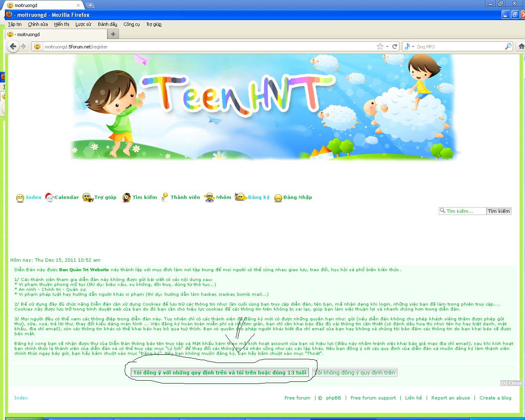Open the Lược sử menu
This screenshot has width=525, height=420.
(83, 24)
